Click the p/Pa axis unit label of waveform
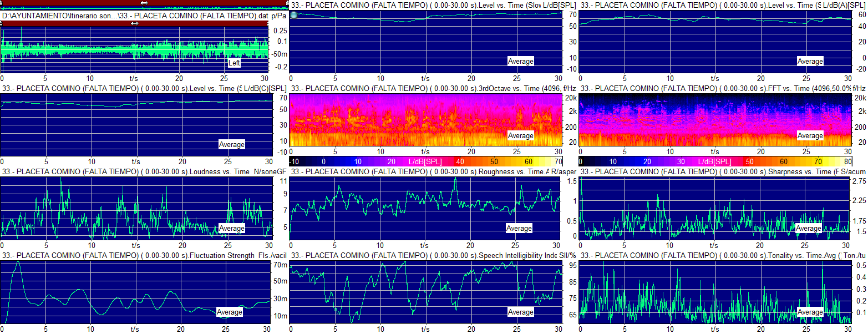The height and width of the screenshot is (334, 868). tap(279, 16)
